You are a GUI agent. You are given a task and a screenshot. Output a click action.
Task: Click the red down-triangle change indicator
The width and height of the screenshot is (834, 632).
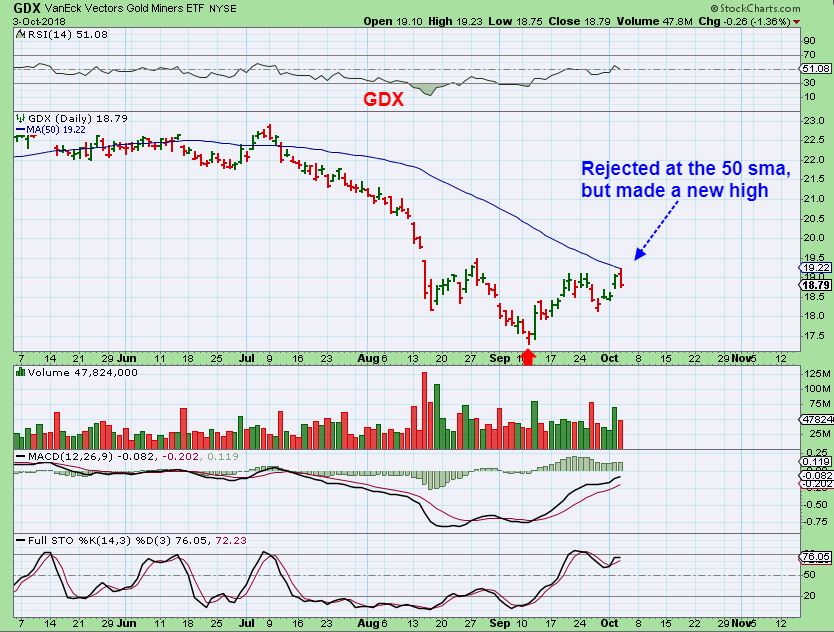796,22
